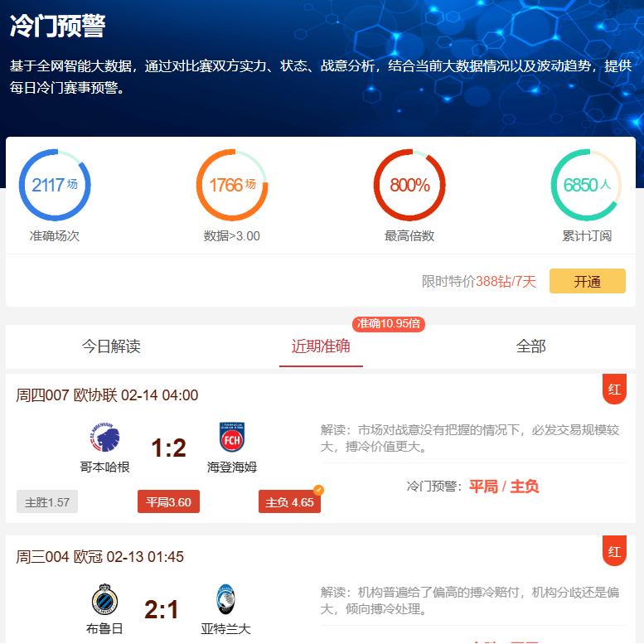Click the 哥本哈根 team logo
The width and height of the screenshot is (644, 644).
click(104, 438)
